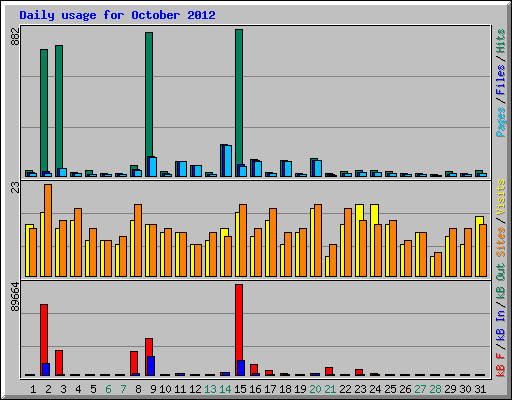512x400 pixels.
Task: Click day 3 on the date axis
Action: tap(63, 389)
